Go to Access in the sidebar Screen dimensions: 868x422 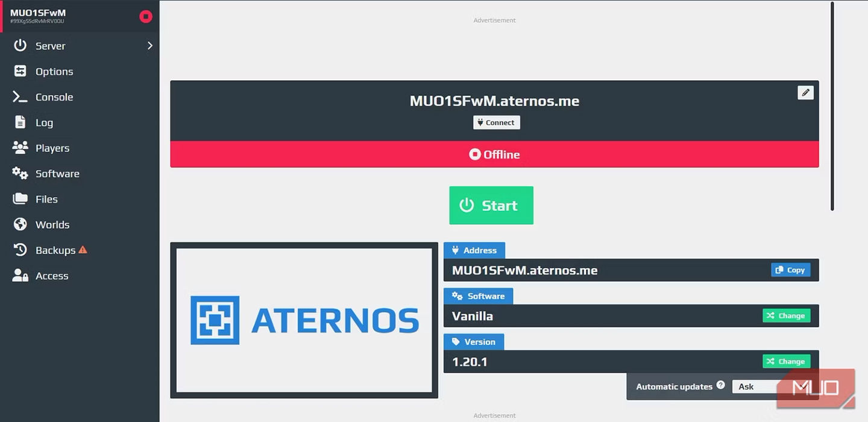[x=52, y=276]
